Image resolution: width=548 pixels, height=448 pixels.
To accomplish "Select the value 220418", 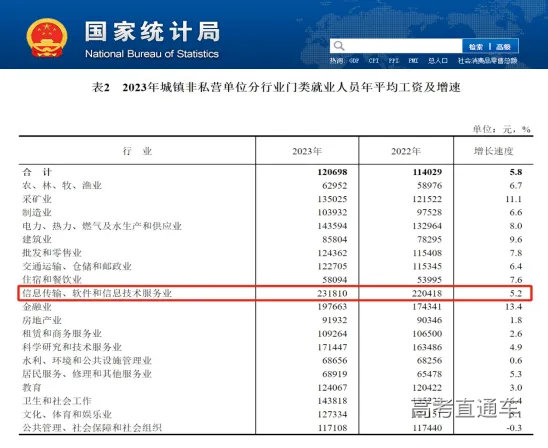I will pyautogui.click(x=427, y=293).
